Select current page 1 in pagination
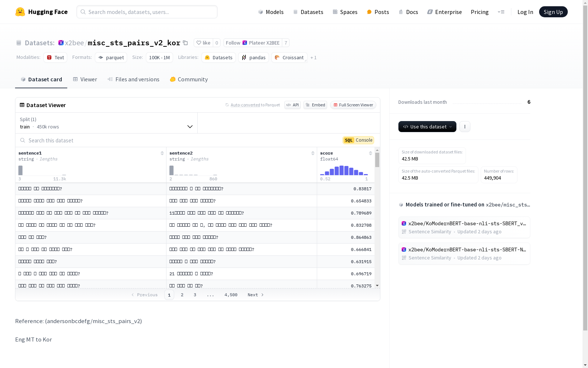This screenshot has width=588, height=368. [x=169, y=295]
